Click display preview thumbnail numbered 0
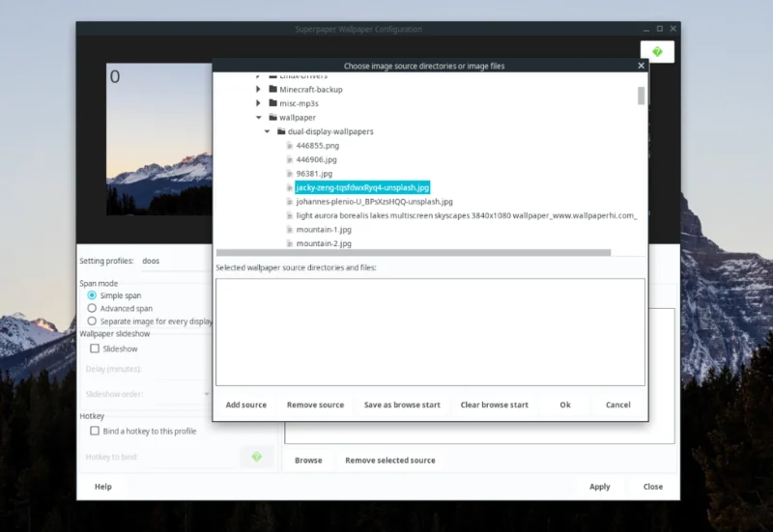The image size is (773, 532). [159, 139]
